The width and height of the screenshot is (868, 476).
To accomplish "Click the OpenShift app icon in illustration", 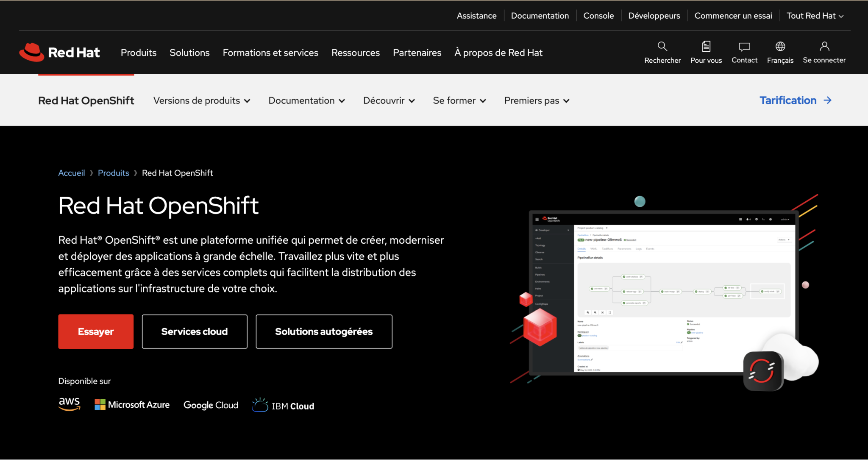I will pos(763,371).
